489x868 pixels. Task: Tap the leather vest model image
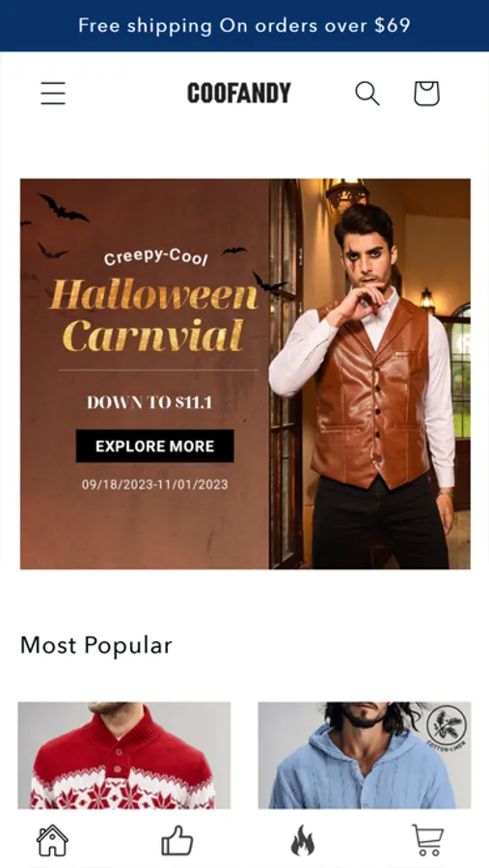click(x=370, y=373)
